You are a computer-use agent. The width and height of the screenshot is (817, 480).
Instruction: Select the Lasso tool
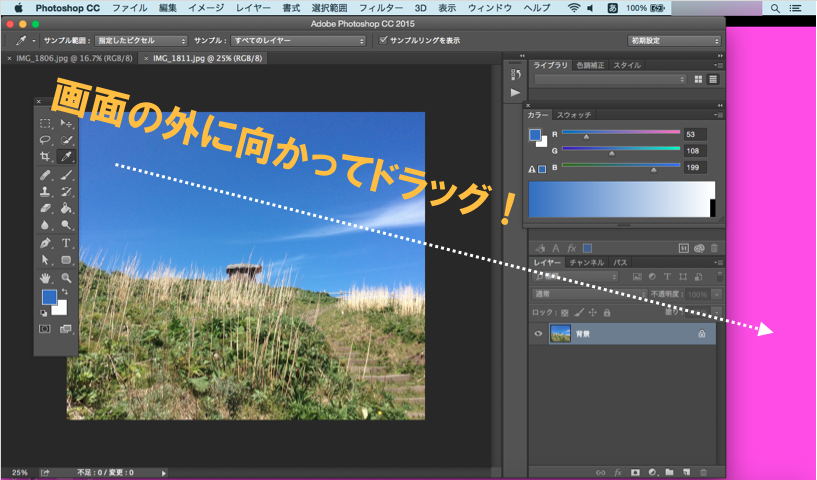(45, 140)
